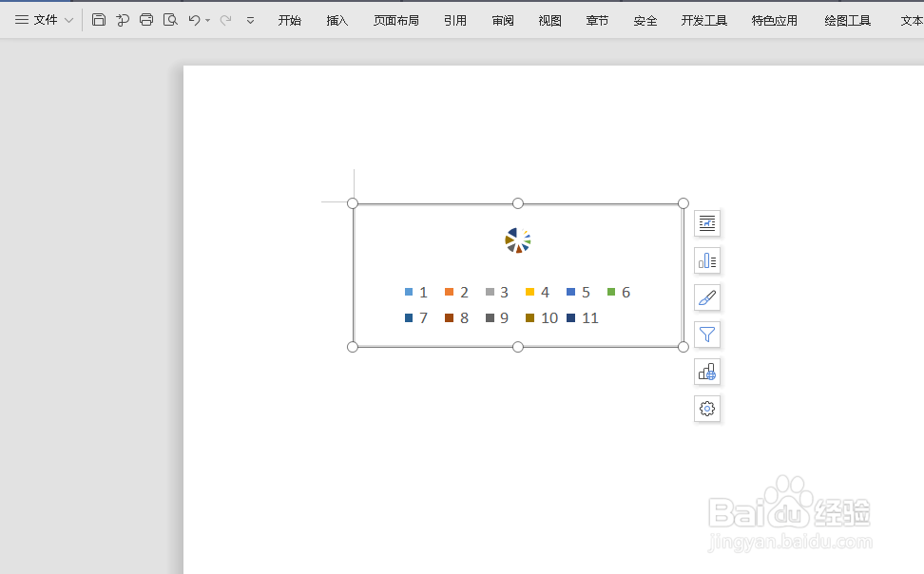The height and width of the screenshot is (574, 924).
Task: Click the chart elements icon
Action: (707, 260)
